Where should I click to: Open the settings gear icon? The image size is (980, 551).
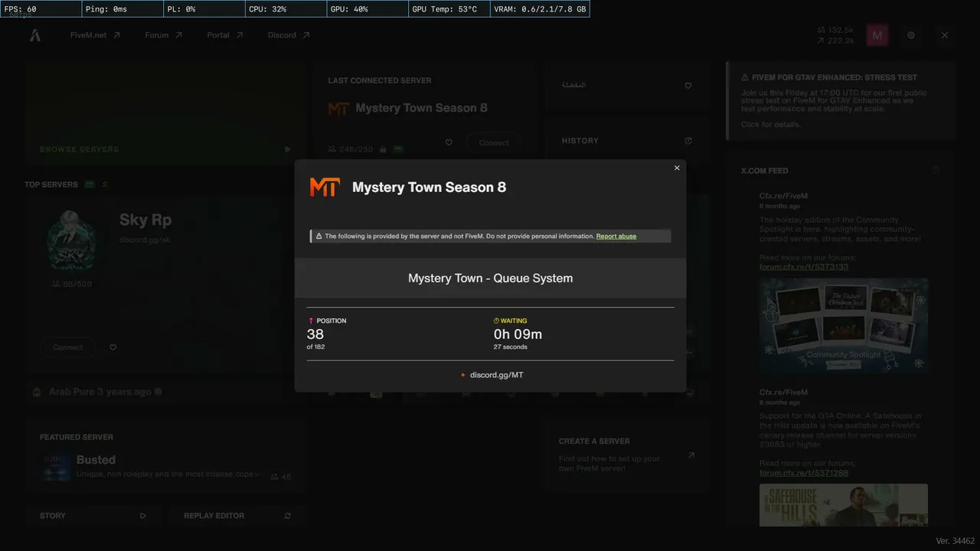(911, 35)
